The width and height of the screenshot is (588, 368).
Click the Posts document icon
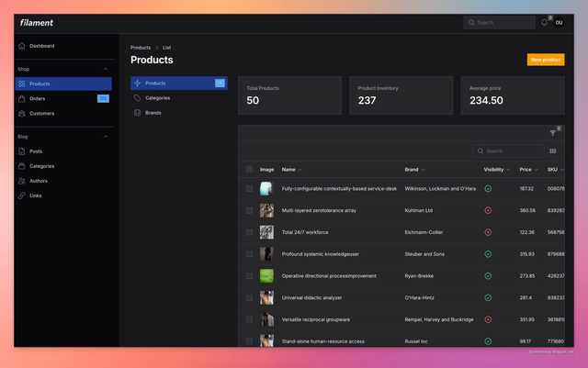click(22, 151)
